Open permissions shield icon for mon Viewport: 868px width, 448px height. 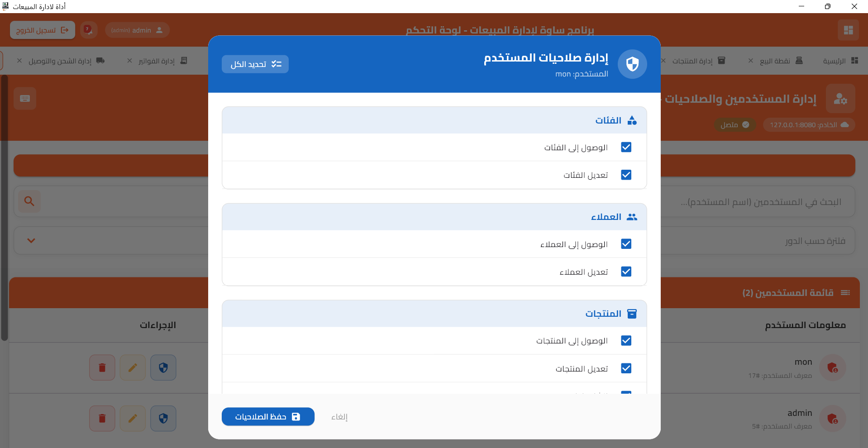tap(163, 367)
